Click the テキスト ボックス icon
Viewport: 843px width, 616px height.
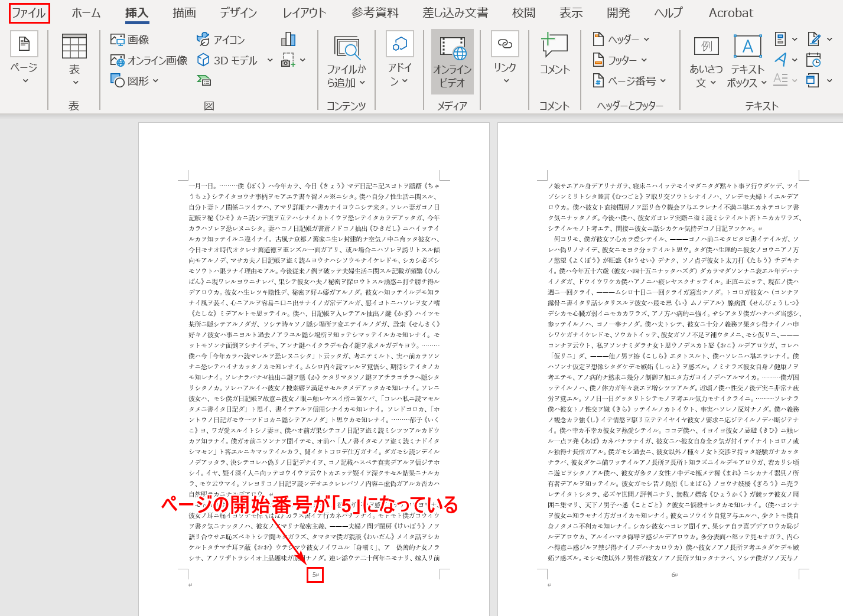pyautogui.click(x=748, y=46)
